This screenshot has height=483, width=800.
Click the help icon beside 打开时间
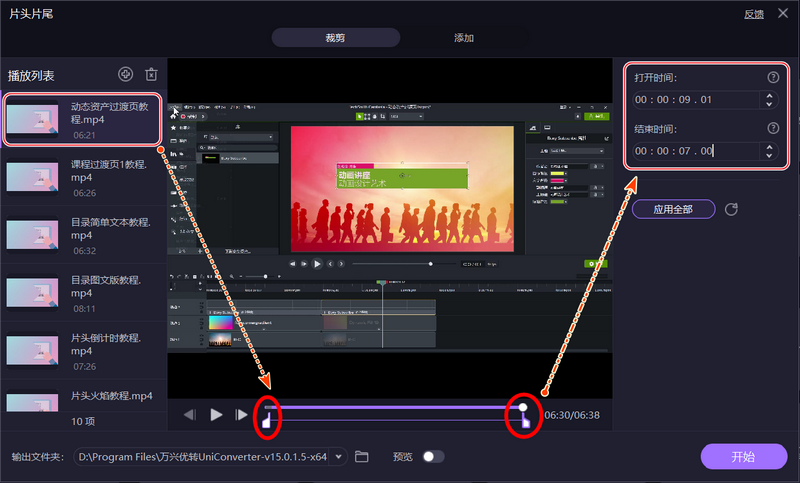772,77
